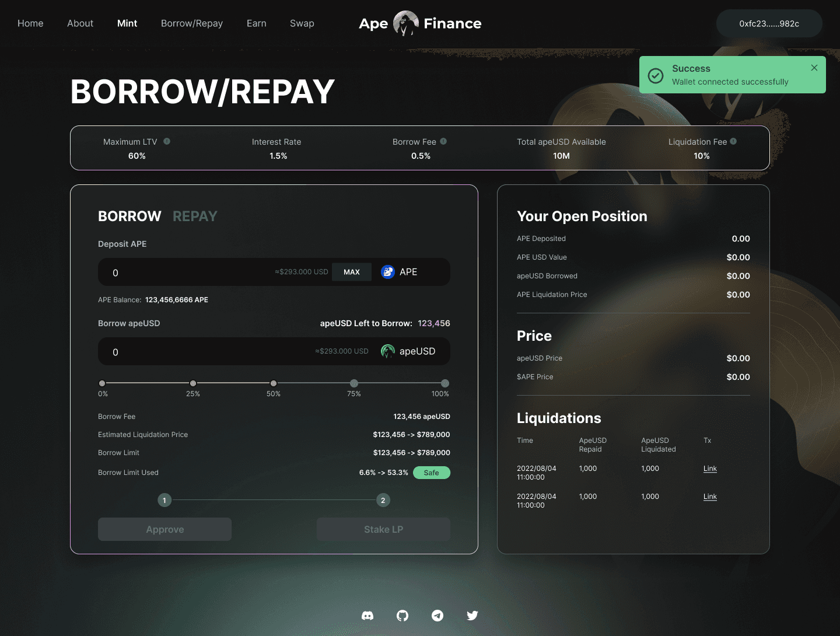Dismiss the Success notification
This screenshot has width=840, height=636.
click(x=814, y=68)
